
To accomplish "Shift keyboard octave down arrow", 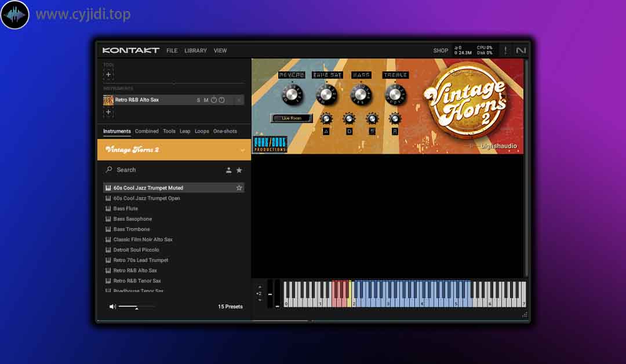I will (x=260, y=300).
